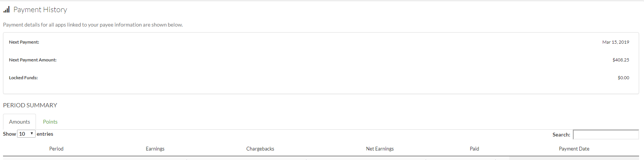Sort table by Paid column header

474,149
